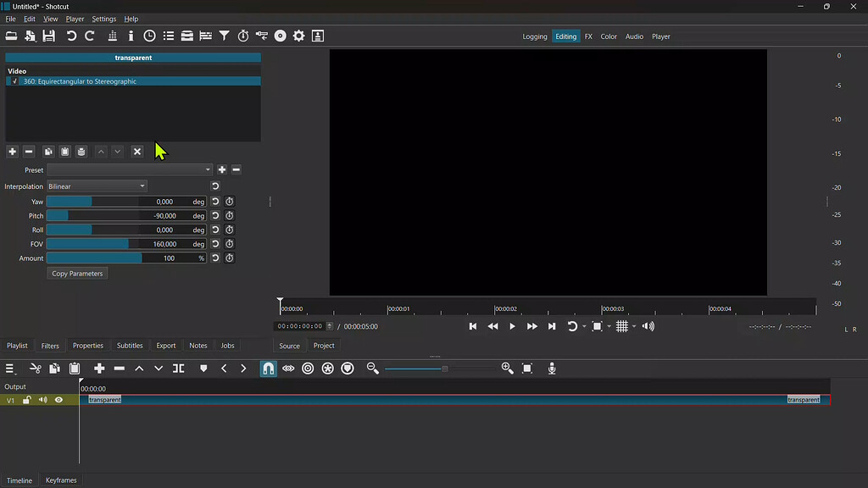This screenshot has height=488, width=868.
Task: Split the playhead using the split icon
Action: click(178, 368)
